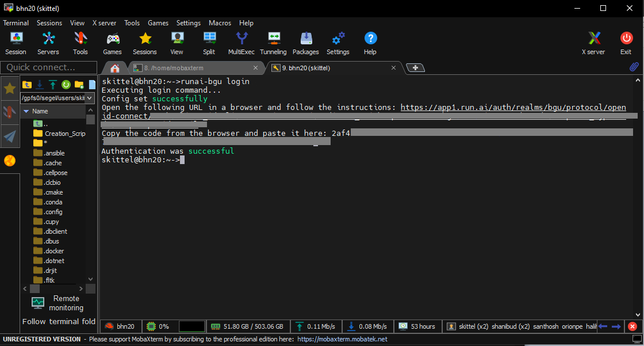The image size is (644, 346).
Task: Open the Sessions star toolbar icon
Action: [x=144, y=43]
